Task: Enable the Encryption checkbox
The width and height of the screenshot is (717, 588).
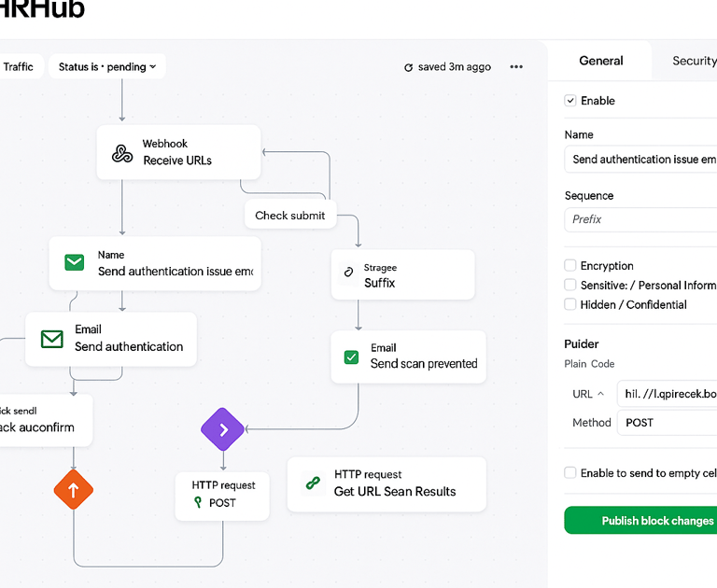Action: tap(570, 266)
